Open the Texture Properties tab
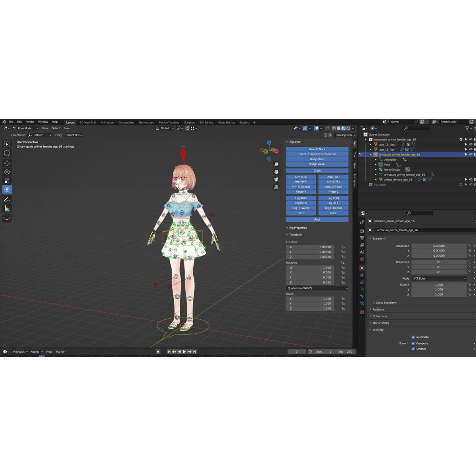The height and width of the screenshot is (476, 476). [x=362, y=312]
